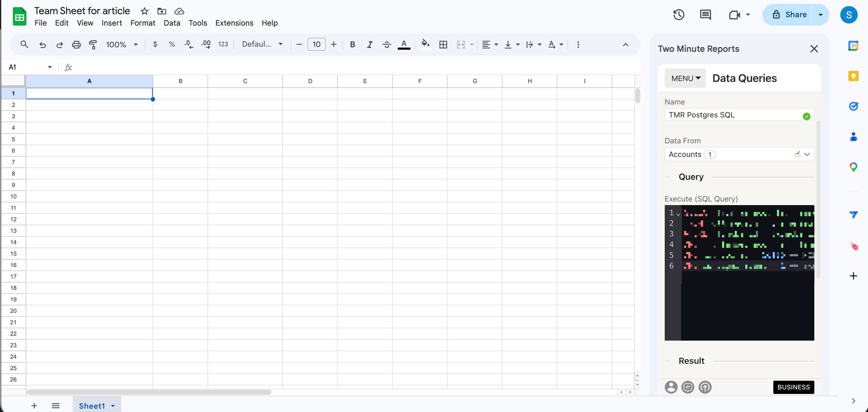The height and width of the screenshot is (412, 868).
Task: Apply italic formatting
Action: point(369,44)
